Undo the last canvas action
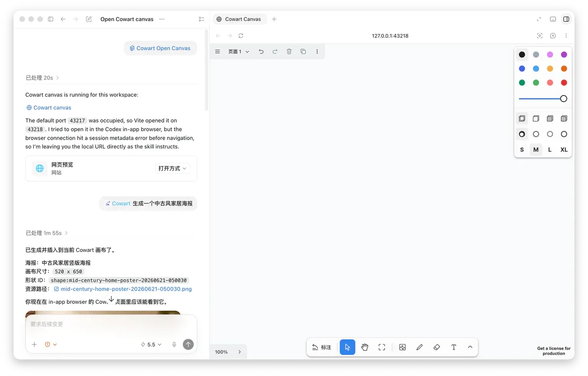Image resolution: width=588 pixels, height=376 pixels. tap(261, 51)
